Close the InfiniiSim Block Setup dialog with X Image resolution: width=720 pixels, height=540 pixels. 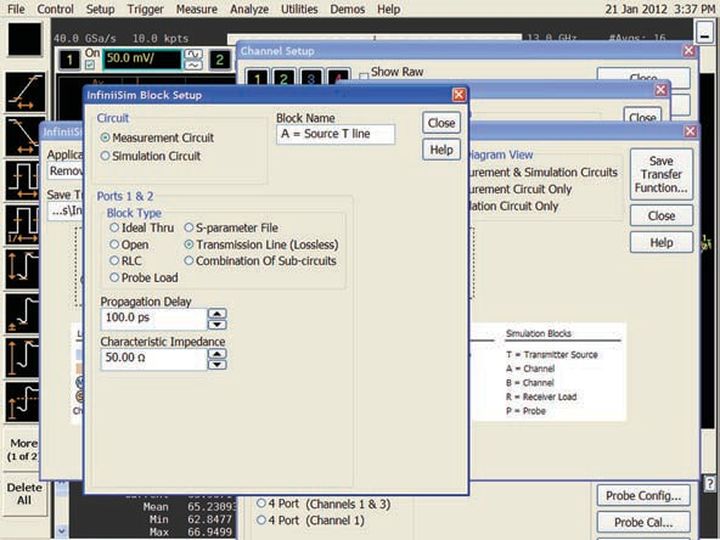pos(459,95)
